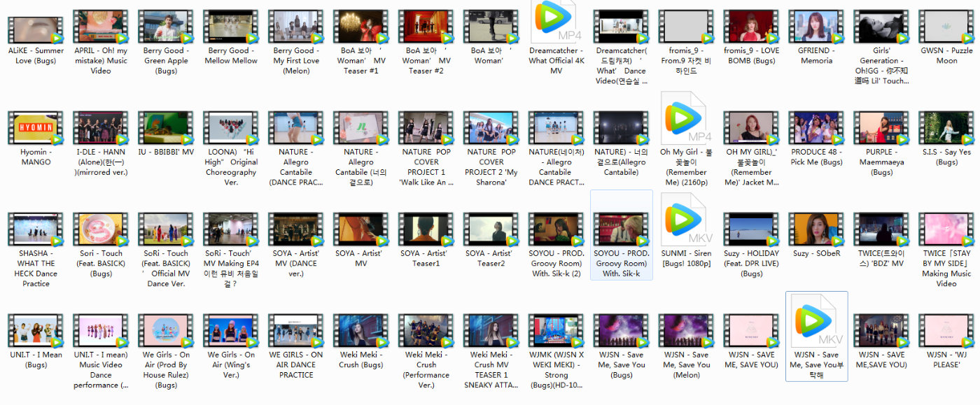Select the Weki Meki Crush (Bugs) thumbnail

(x=361, y=331)
